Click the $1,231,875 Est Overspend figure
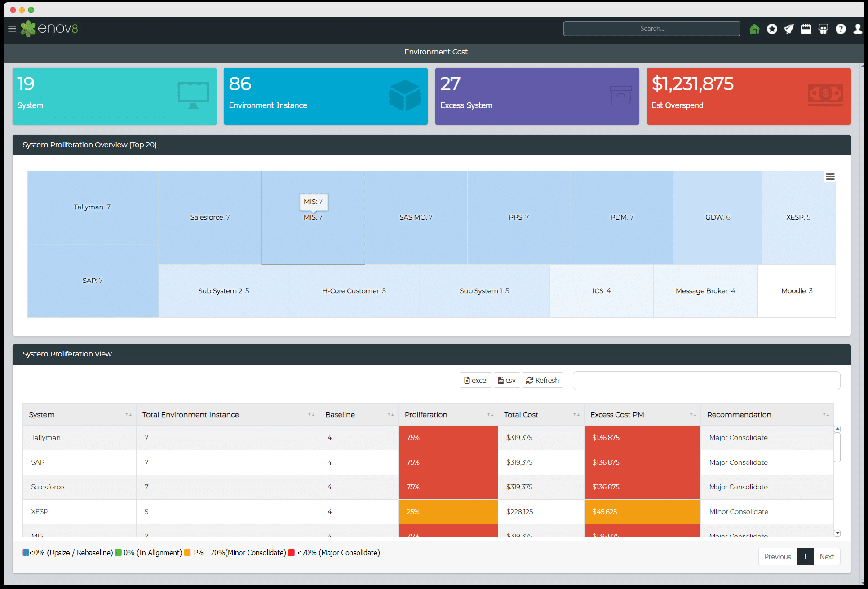 click(x=692, y=84)
